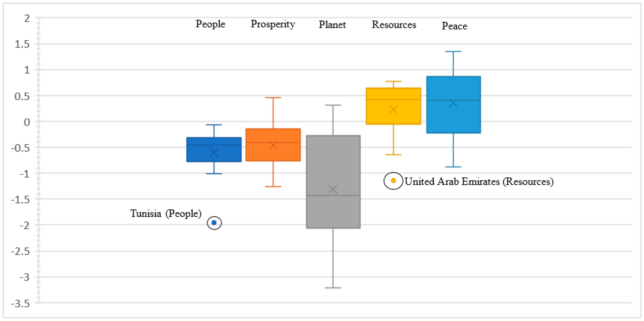Select the yellow Resources box
644x321 pixels.
pos(394,106)
